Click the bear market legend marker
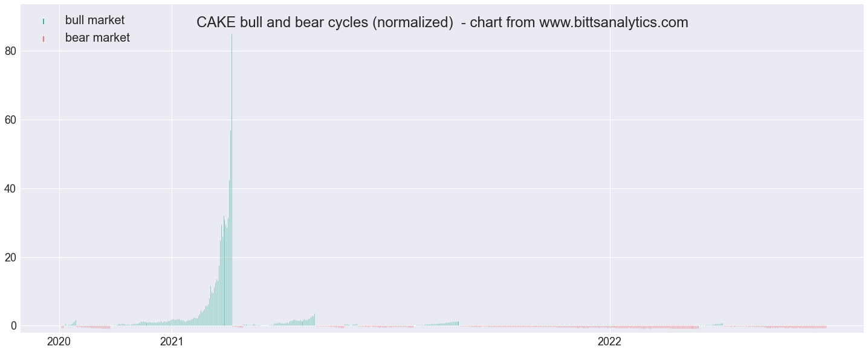 (44, 39)
